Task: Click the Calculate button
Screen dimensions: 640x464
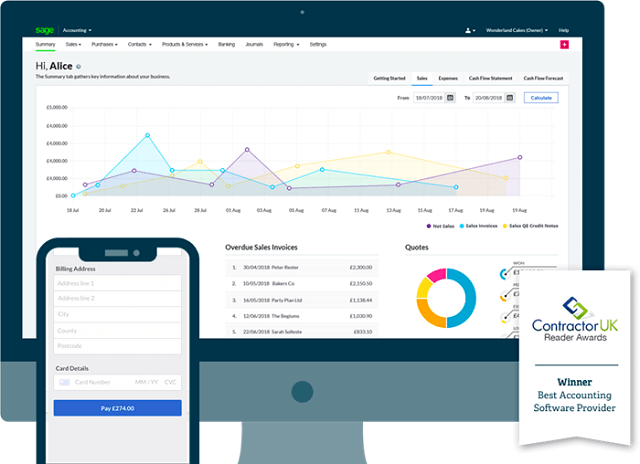Action: 540,98
